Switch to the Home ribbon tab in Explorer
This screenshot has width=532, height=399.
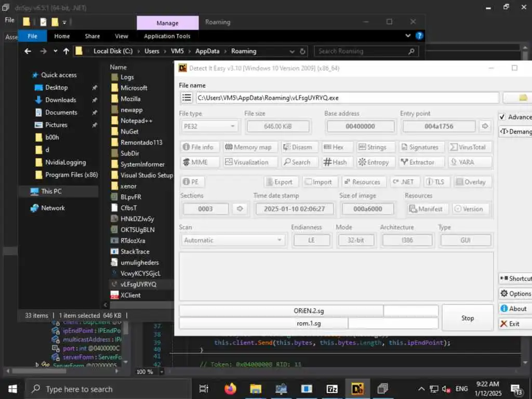click(62, 36)
